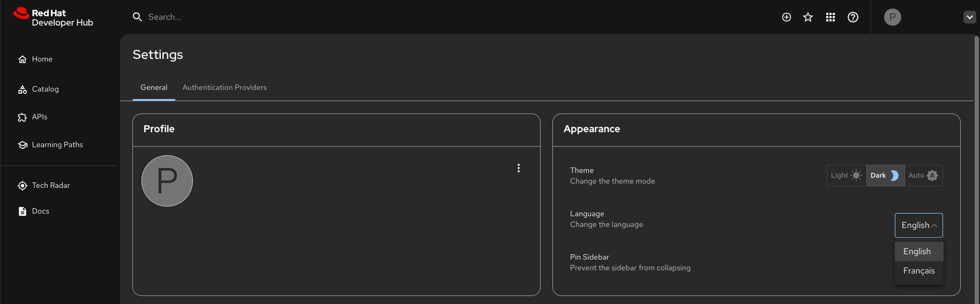Open Catalog via its sidebar icon
Viewport: 980px width, 304px height.
point(23,89)
